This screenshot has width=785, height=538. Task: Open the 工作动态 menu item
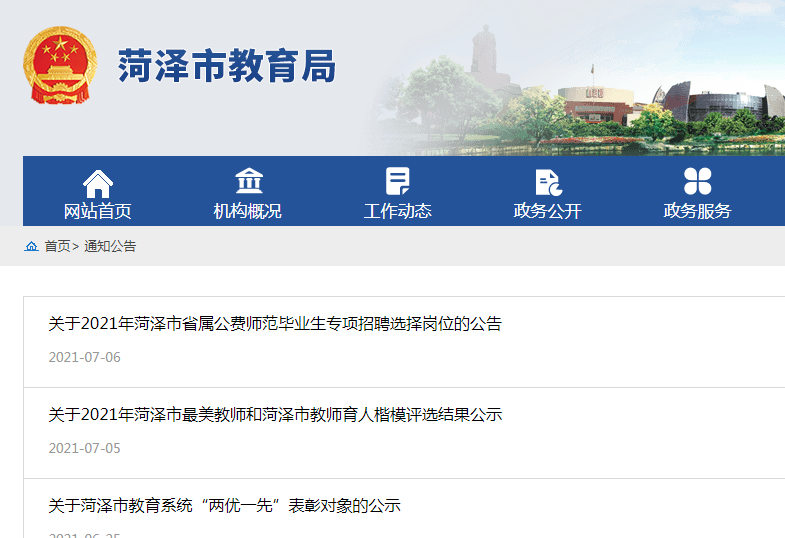(398, 211)
